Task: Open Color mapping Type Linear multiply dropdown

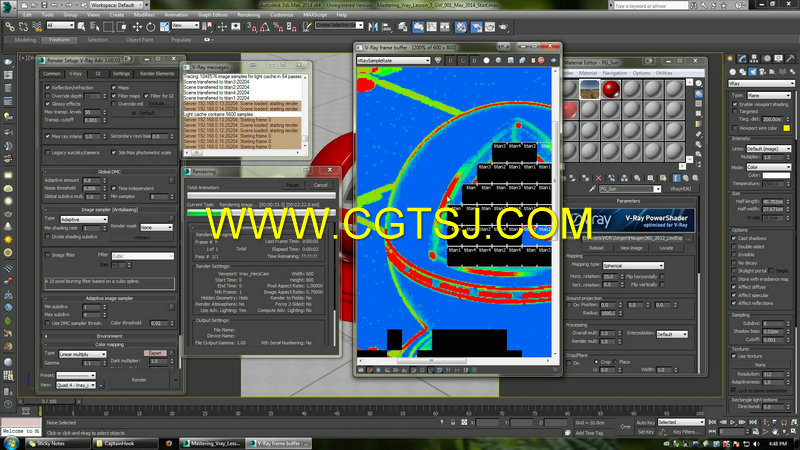Action: tap(82, 354)
